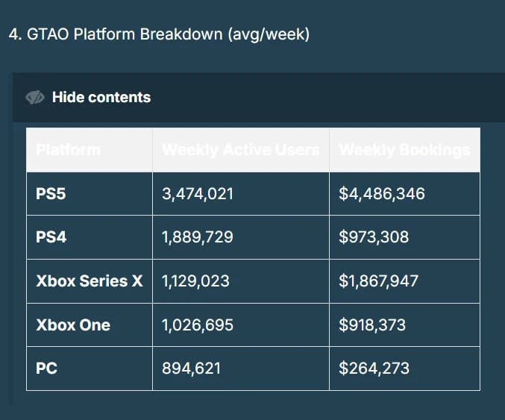The width and height of the screenshot is (505, 420).
Task: Click PC active users value 894,621
Action: coord(191,369)
